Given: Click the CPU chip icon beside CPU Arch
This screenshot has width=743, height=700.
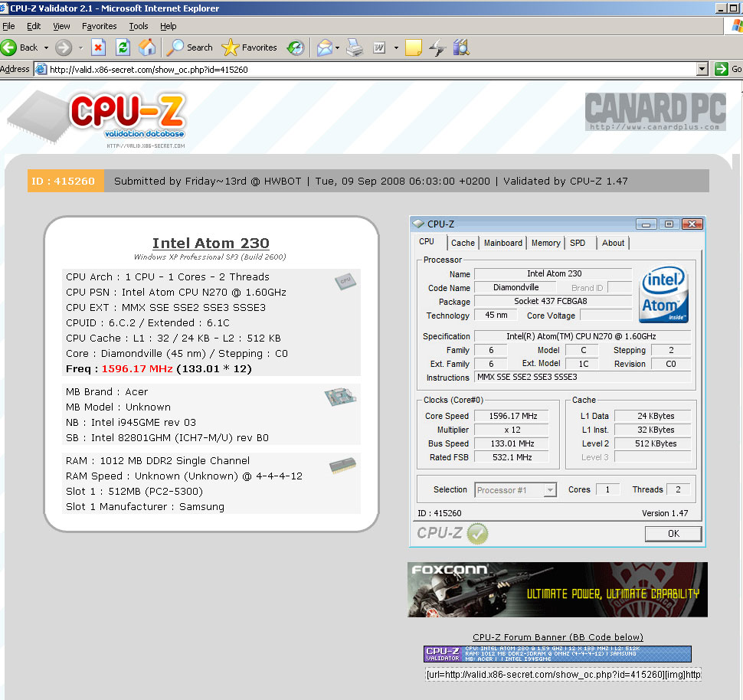Looking at the screenshot, I should (345, 280).
